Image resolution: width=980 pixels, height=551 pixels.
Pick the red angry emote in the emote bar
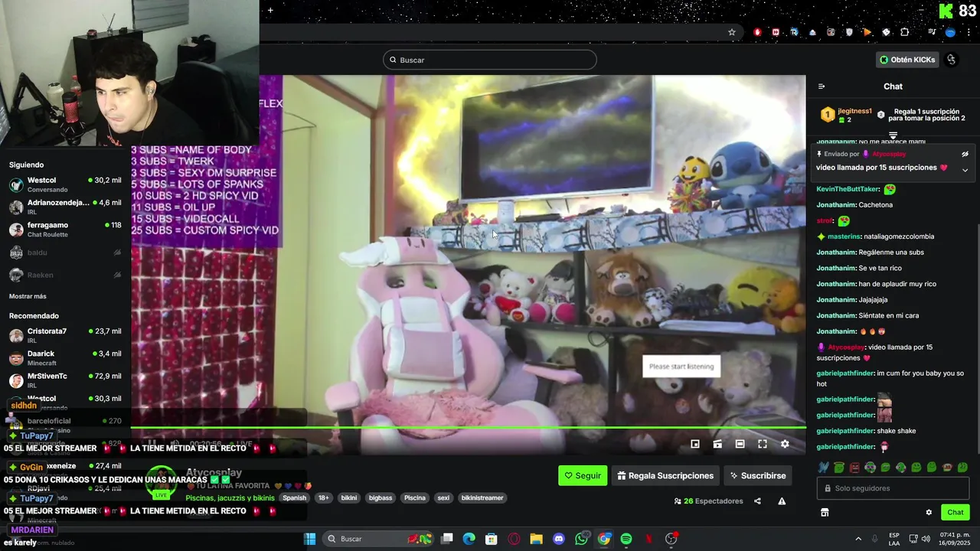pyautogui.click(x=854, y=468)
